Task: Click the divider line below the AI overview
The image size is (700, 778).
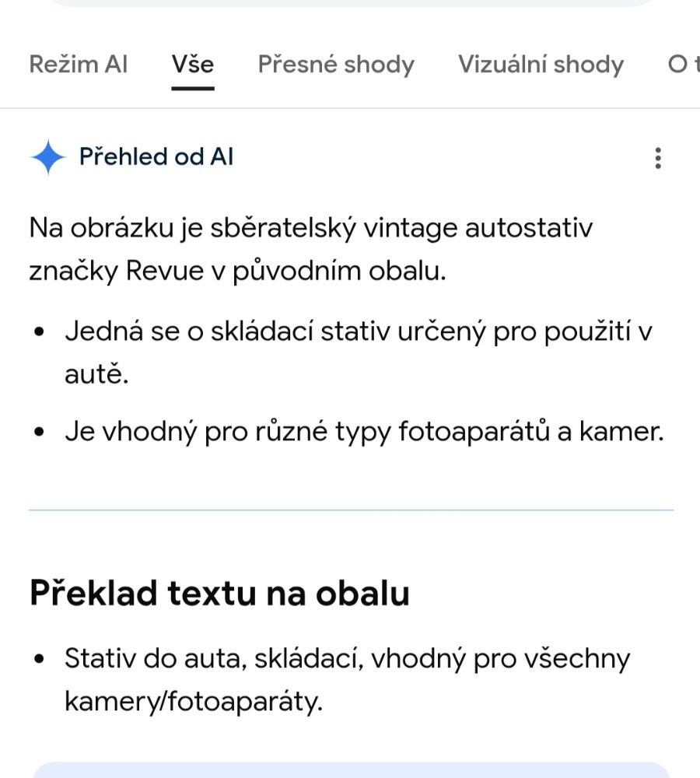Action: pos(350,510)
